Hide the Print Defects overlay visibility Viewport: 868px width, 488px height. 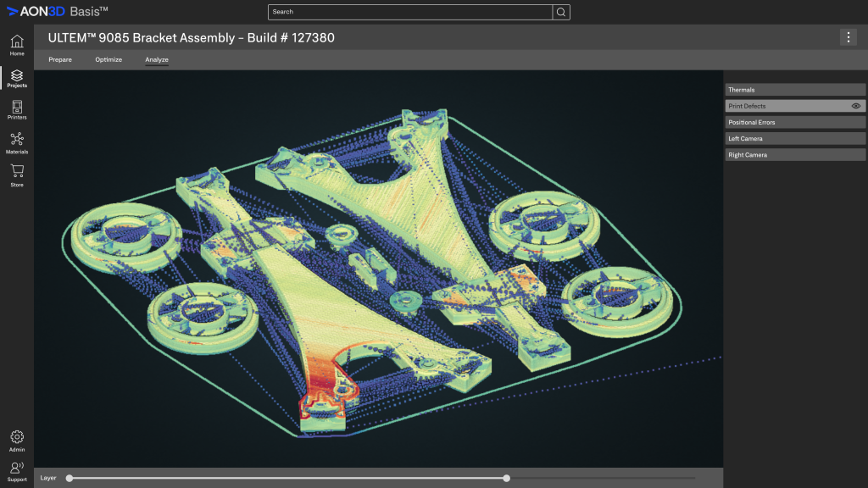[x=856, y=105]
